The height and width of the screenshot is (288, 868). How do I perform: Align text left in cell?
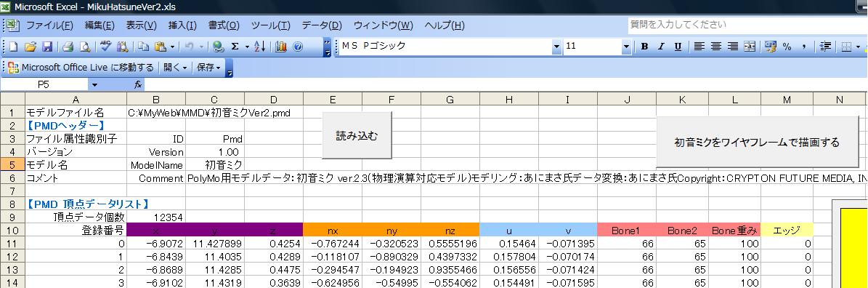click(699, 47)
